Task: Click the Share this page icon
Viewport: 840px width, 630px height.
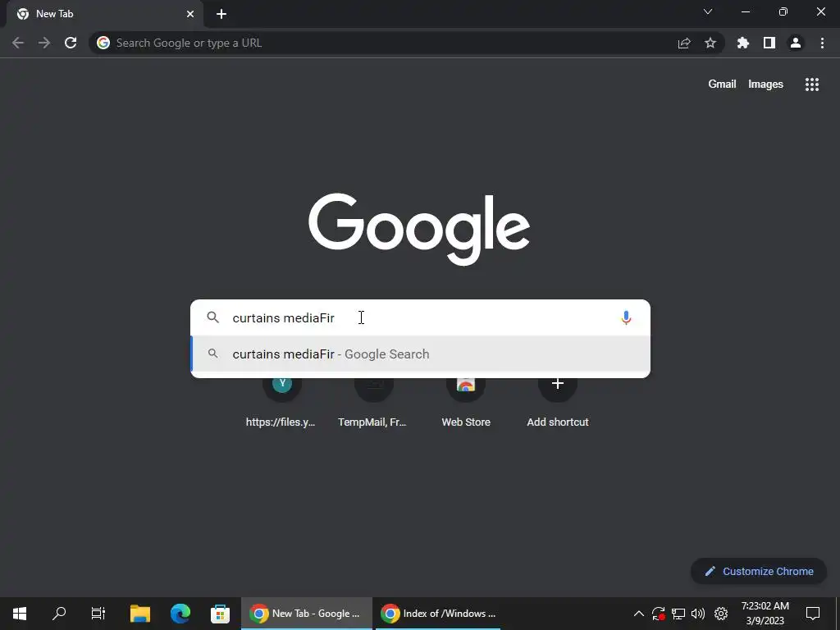Action: click(x=684, y=43)
